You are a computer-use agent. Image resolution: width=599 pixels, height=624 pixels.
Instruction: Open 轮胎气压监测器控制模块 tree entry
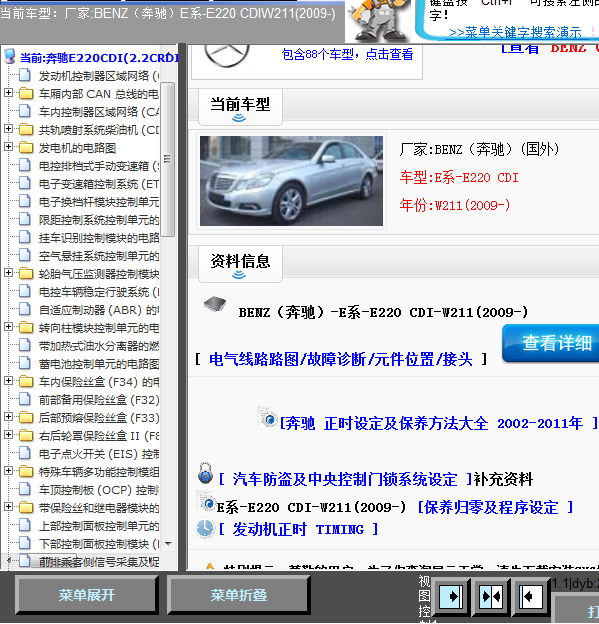[x=99, y=274]
